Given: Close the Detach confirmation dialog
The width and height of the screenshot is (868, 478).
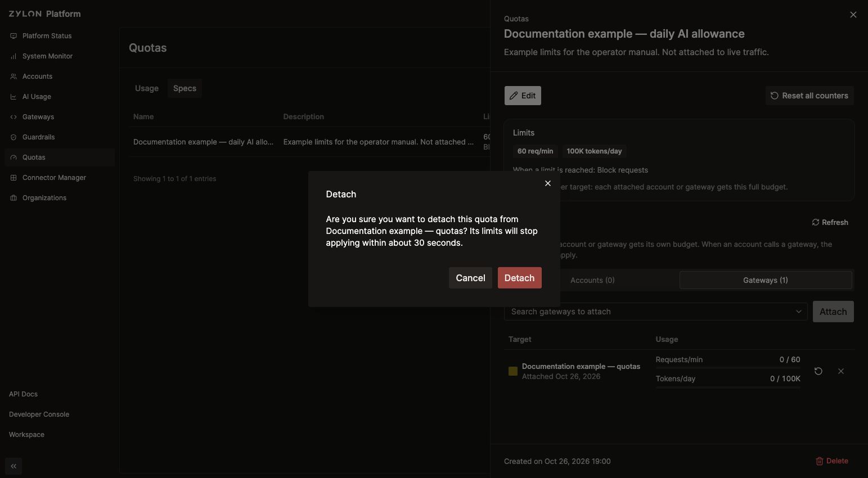Looking at the screenshot, I should coord(548,183).
